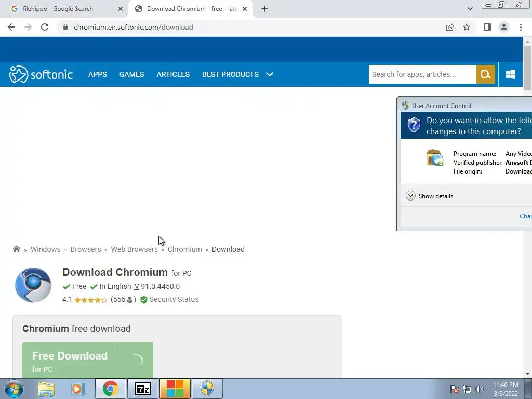Click the Chromium app logo image
532x399 pixels.
coord(33,285)
